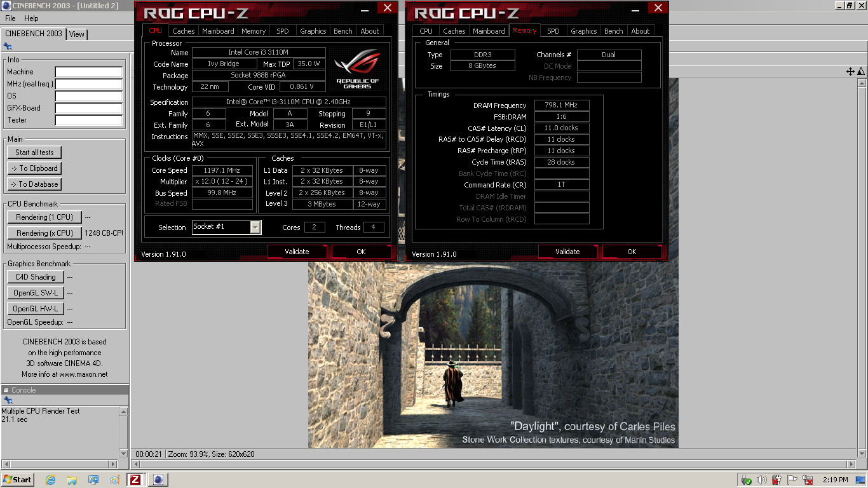Image resolution: width=868 pixels, height=488 pixels.
Task: Click the MHz (real freq.) input field
Action: tap(89, 84)
